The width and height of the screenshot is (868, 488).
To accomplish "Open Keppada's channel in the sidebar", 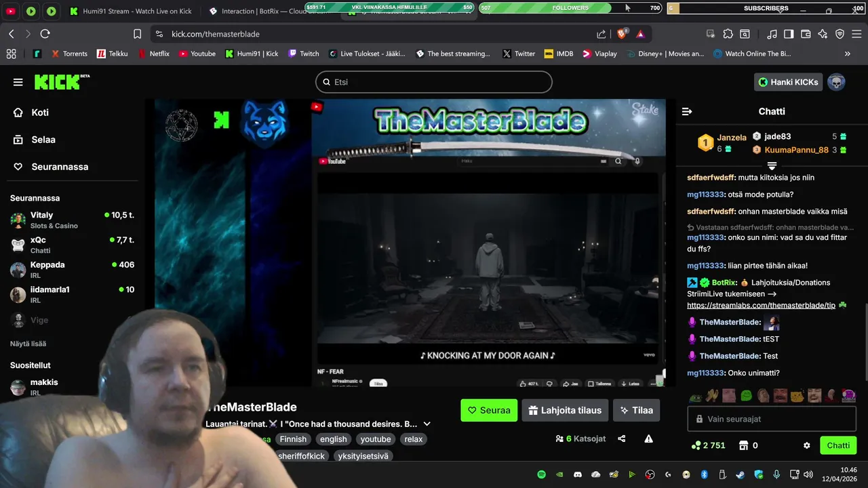I will point(73,270).
